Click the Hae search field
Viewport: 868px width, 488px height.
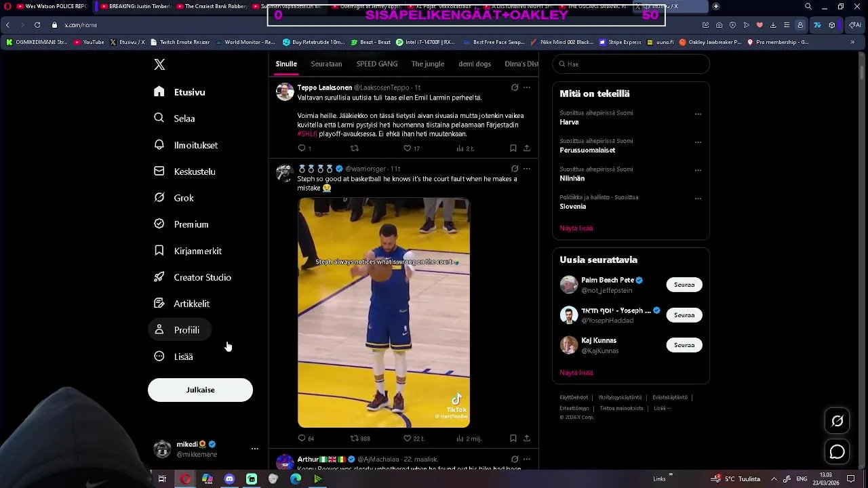pyautogui.click(x=631, y=64)
